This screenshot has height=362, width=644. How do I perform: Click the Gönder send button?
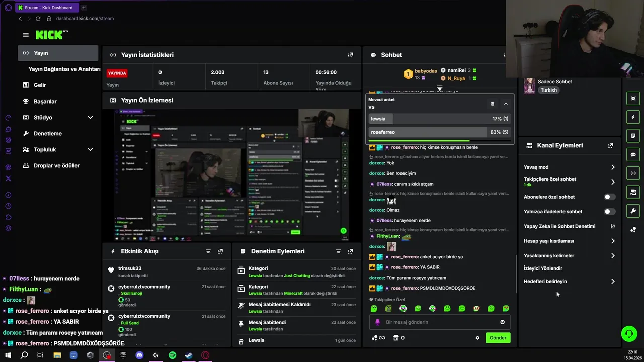(498, 338)
